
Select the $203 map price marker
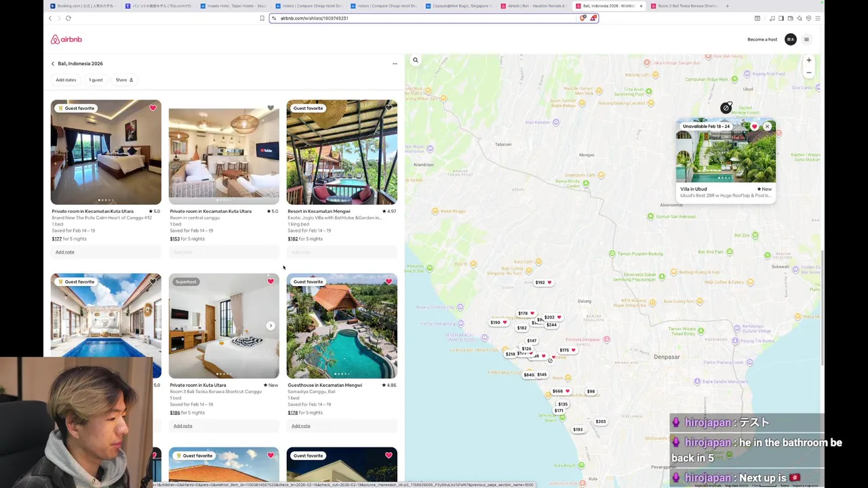point(600,422)
